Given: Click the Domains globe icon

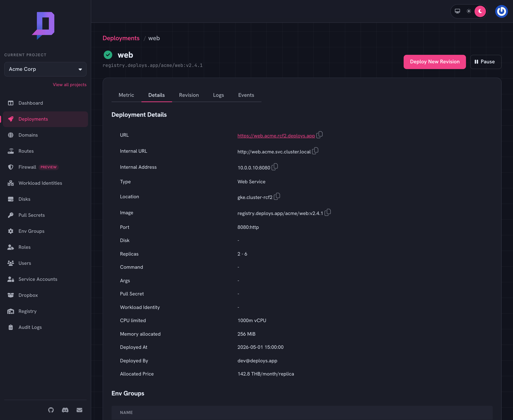Looking at the screenshot, I should (x=11, y=135).
